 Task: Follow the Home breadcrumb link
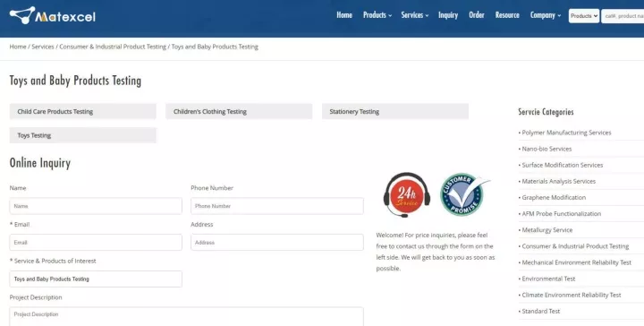pos(18,47)
